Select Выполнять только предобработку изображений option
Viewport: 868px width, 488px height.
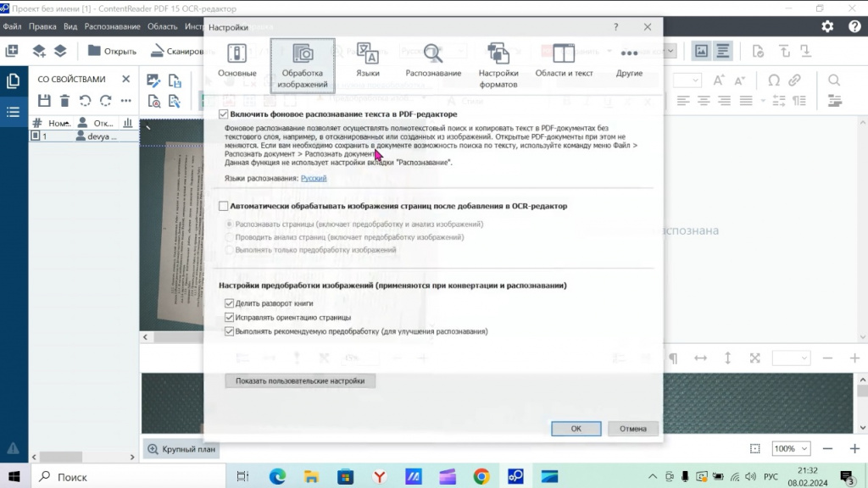pyautogui.click(x=229, y=250)
